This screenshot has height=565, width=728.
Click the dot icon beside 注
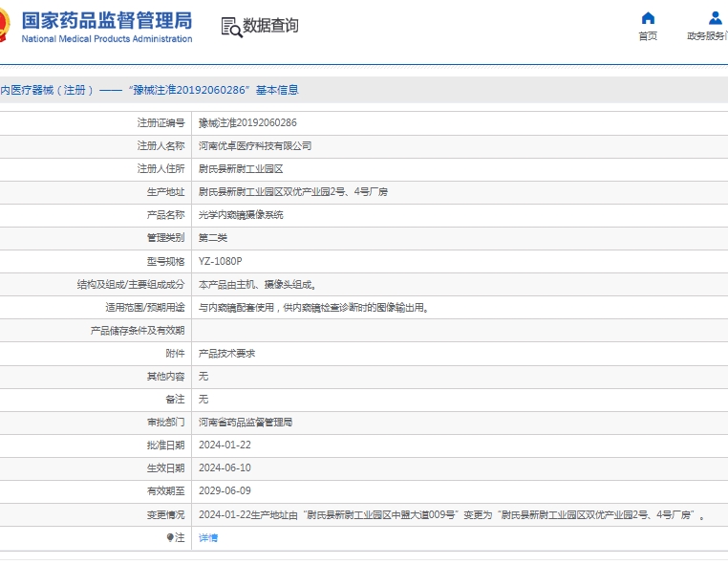click(170, 537)
